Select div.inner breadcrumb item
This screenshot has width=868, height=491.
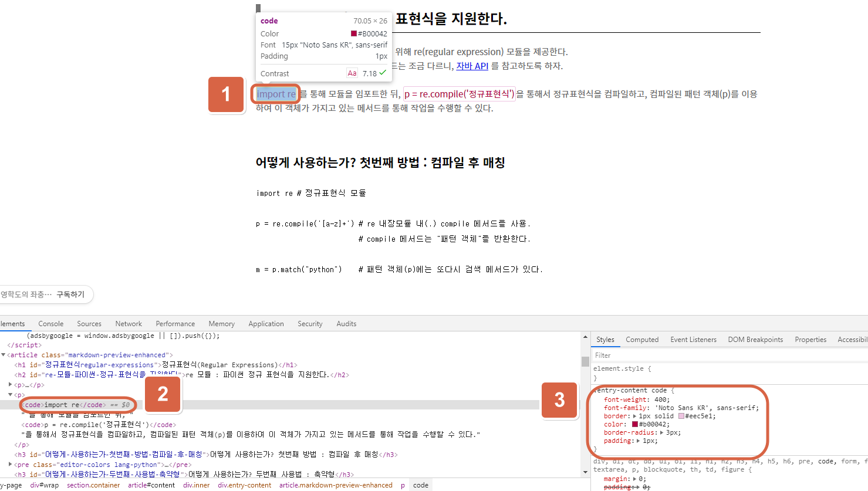tap(196, 485)
